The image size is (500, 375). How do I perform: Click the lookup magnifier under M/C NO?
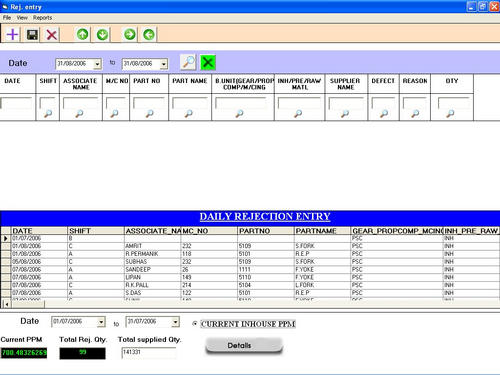(114, 114)
